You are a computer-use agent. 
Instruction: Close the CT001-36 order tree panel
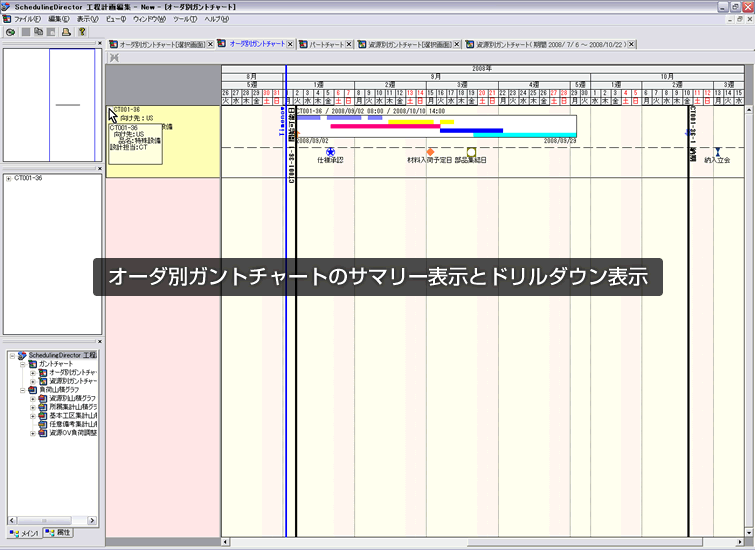point(100,169)
